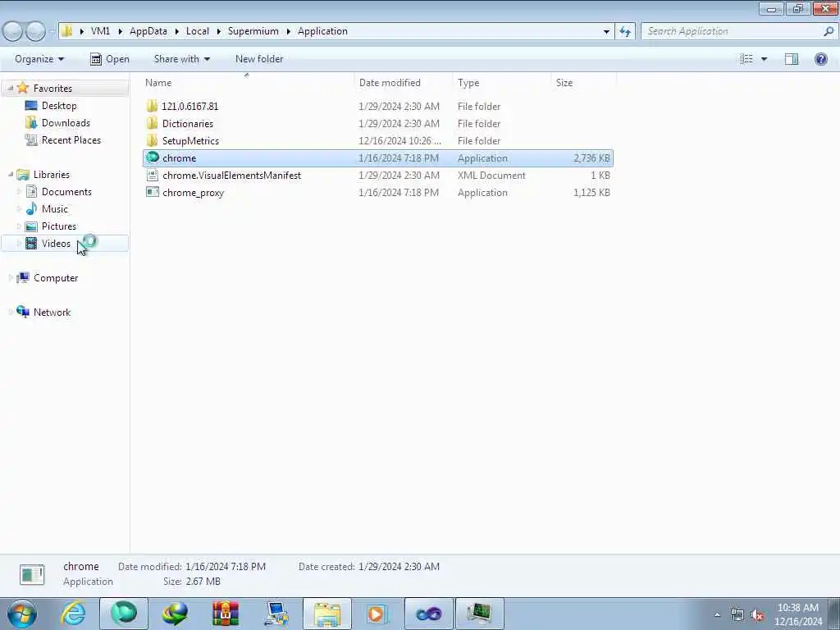The width and height of the screenshot is (840, 630).
Task: Open the WinRAR taskbar icon
Action: (226, 614)
